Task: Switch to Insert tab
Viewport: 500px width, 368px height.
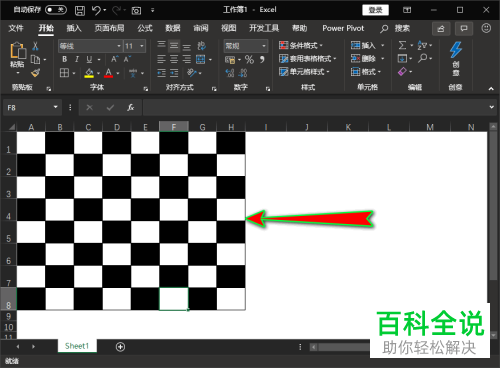Action: pyautogui.click(x=74, y=28)
